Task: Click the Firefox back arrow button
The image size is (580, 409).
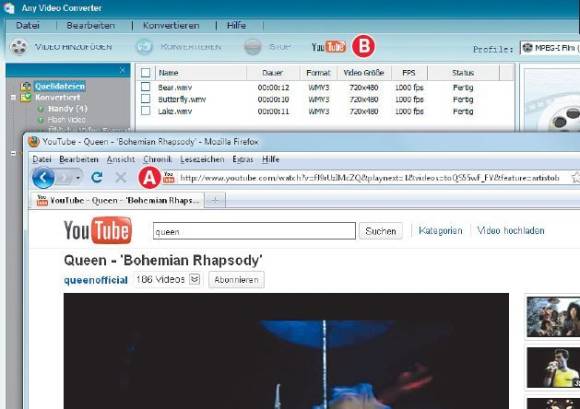Action: coord(43,178)
